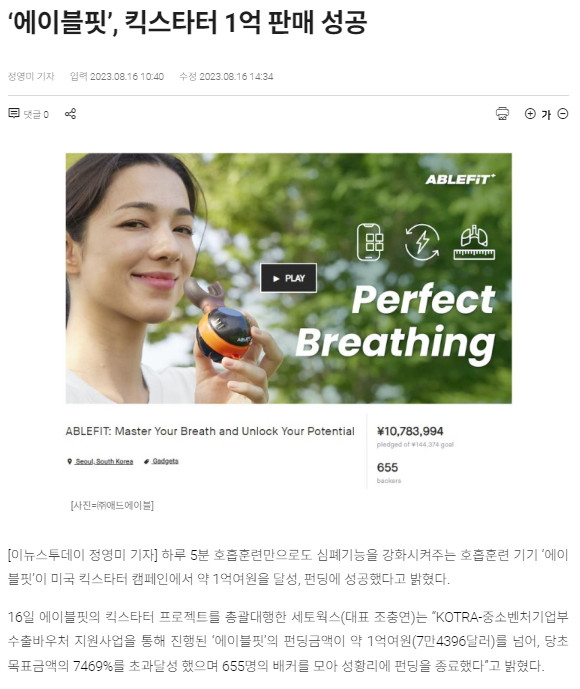This screenshot has height=689, width=580.
Task: Click the ABLEFIT logo in banner
Action: [460, 179]
